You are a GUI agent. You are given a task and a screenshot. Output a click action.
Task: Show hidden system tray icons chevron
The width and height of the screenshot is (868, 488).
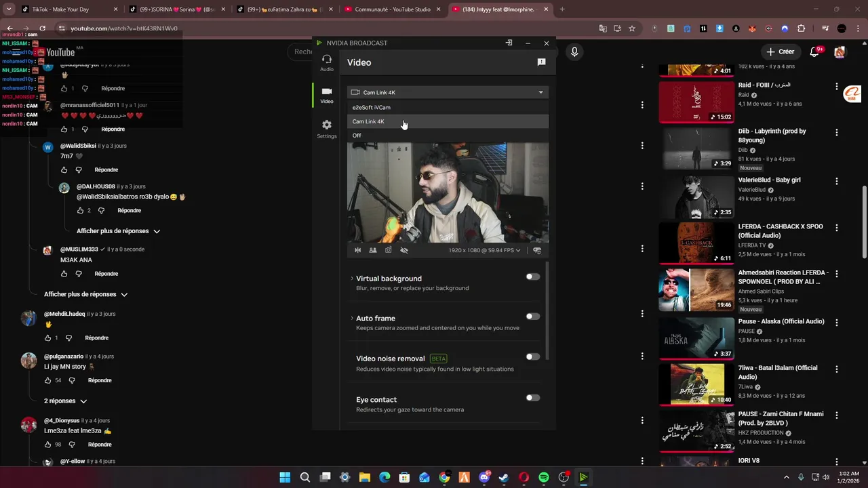[x=787, y=477]
